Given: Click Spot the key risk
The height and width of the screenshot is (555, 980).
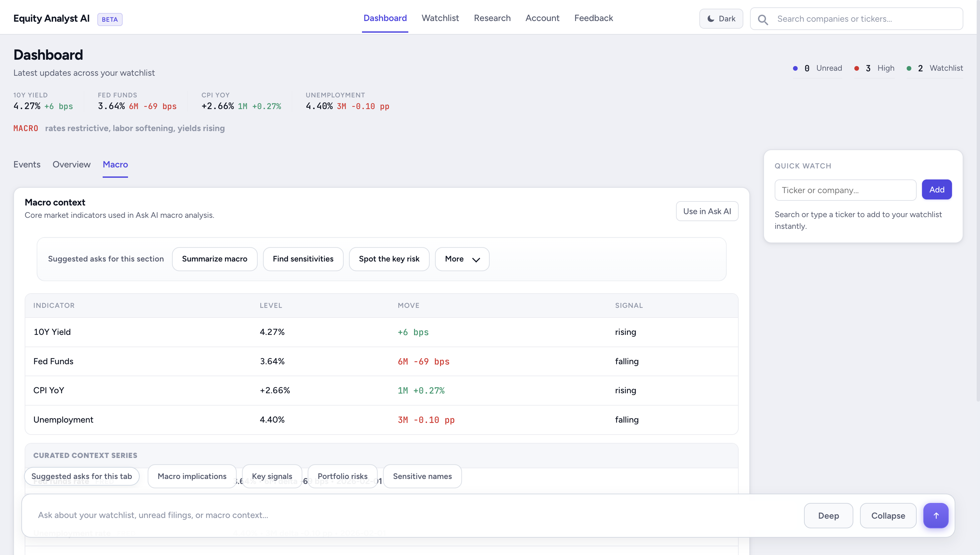Looking at the screenshot, I should [389, 259].
